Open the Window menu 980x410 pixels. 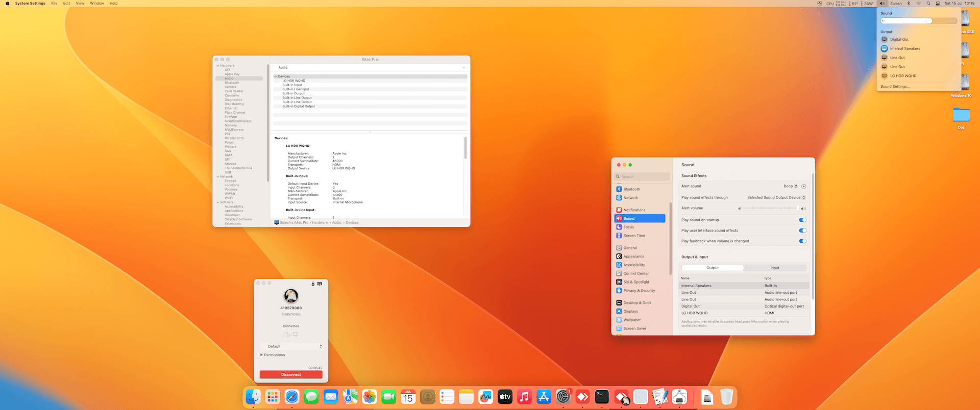[x=97, y=3]
